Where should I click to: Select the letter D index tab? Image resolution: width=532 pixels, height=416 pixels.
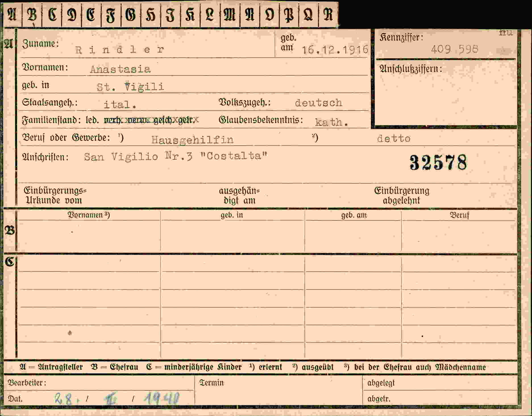pos(72,14)
